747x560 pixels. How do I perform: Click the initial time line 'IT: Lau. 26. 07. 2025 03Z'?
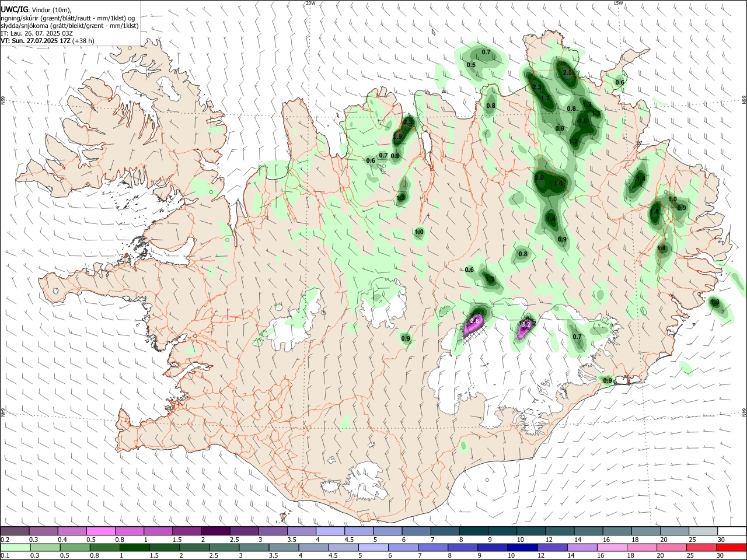point(37,34)
